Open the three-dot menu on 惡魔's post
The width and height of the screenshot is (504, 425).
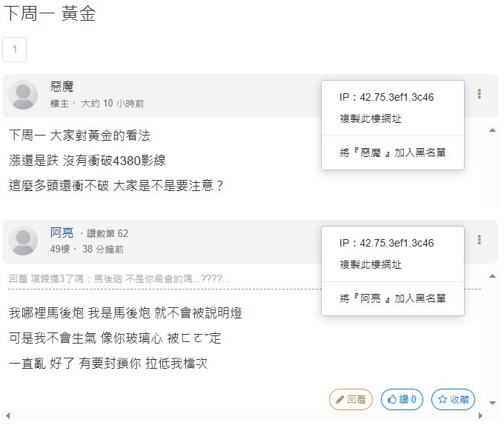click(x=480, y=94)
